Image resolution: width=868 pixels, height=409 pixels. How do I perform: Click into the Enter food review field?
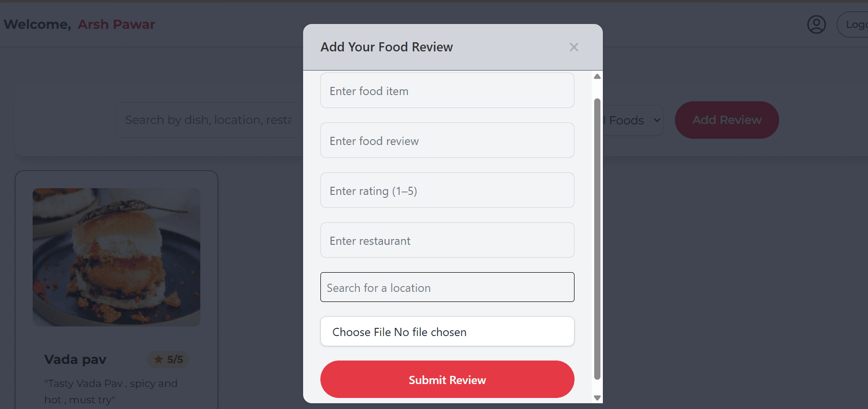[x=447, y=141]
